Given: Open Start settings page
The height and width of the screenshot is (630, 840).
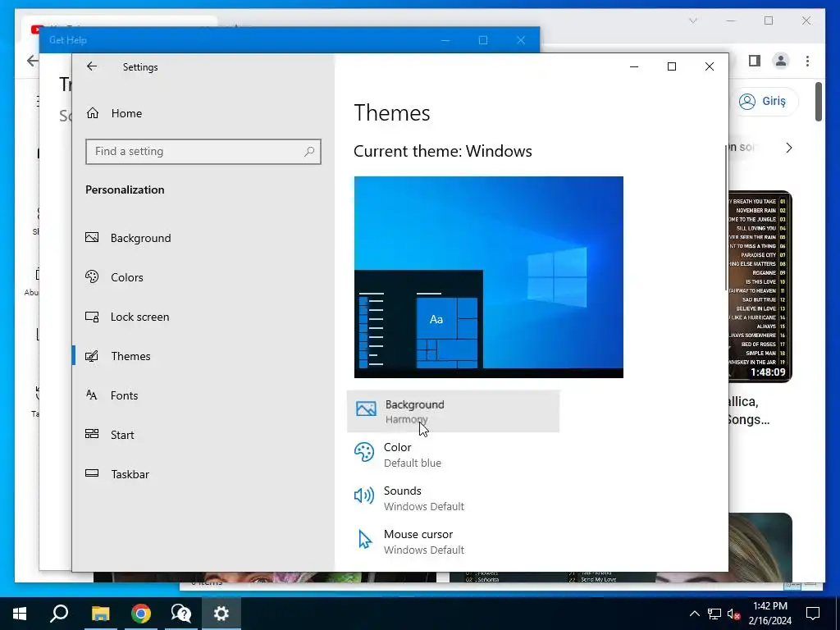Looking at the screenshot, I should click(x=122, y=435).
